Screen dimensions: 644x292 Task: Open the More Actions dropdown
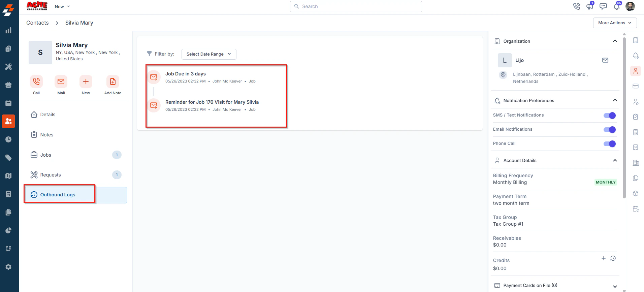615,23
